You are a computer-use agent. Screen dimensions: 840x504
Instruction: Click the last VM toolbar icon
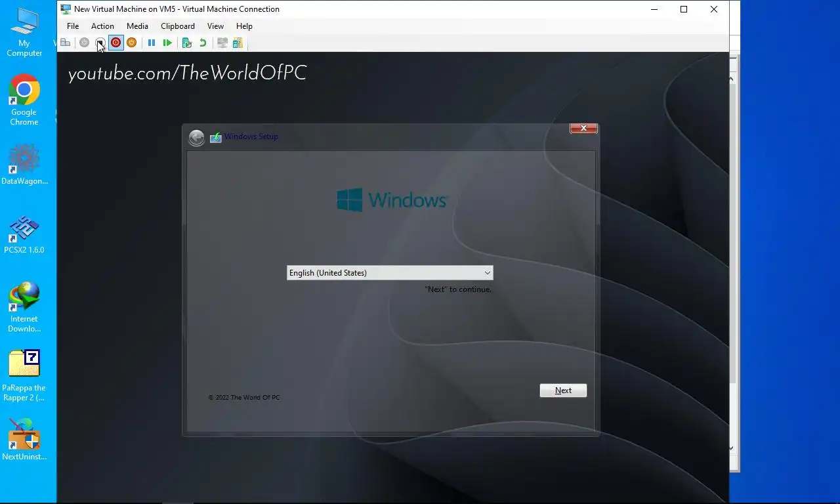pyautogui.click(x=238, y=43)
